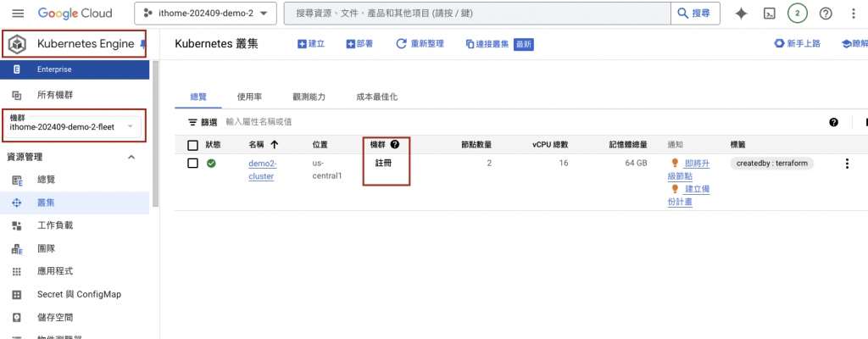Open the 建立備份計畫 notification link

pyautogui.click(x=688, y=196)
